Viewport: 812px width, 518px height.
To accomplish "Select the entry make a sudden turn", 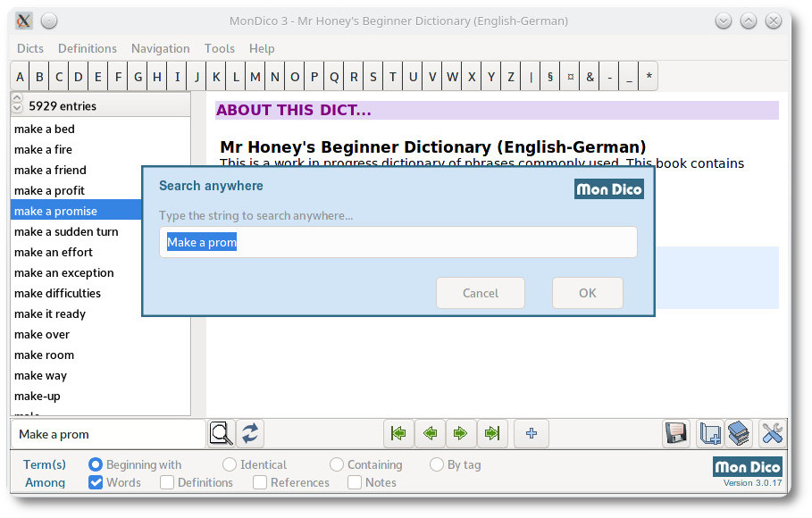I will [76, 231].
